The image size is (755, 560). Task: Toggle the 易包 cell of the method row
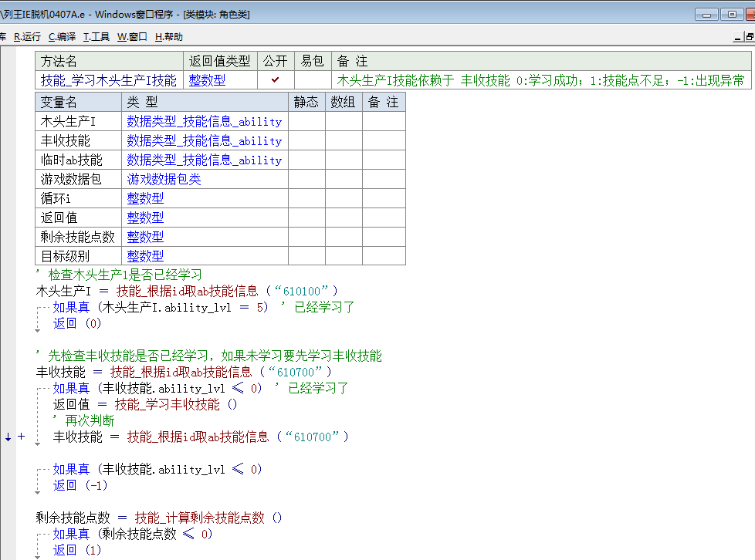[x=313, y=80]
